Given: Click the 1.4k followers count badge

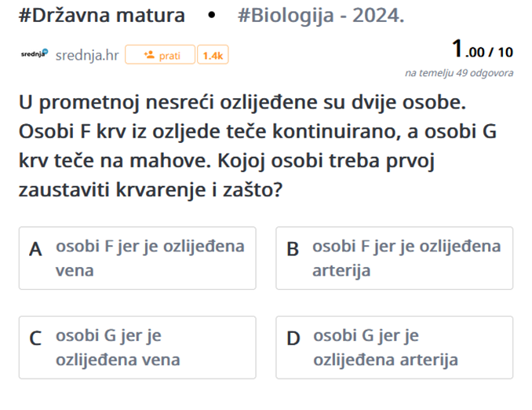Looking at the screenshot, I should click(213, 55).
